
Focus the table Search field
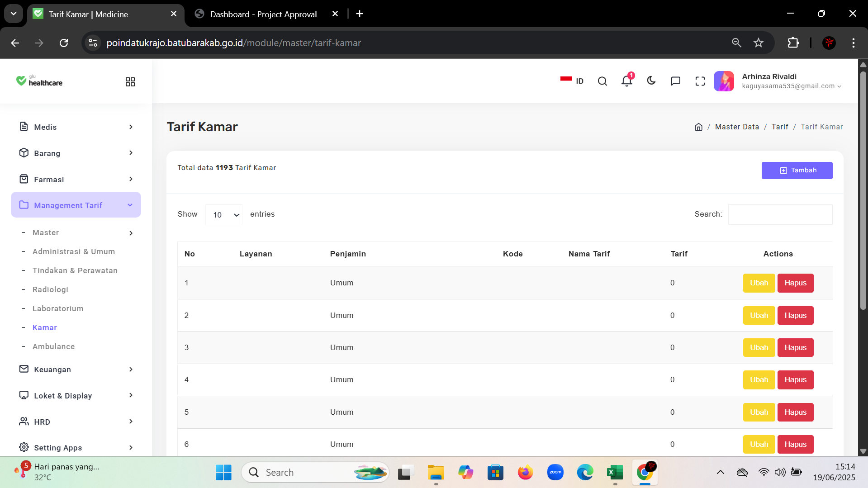click(780, 214)
